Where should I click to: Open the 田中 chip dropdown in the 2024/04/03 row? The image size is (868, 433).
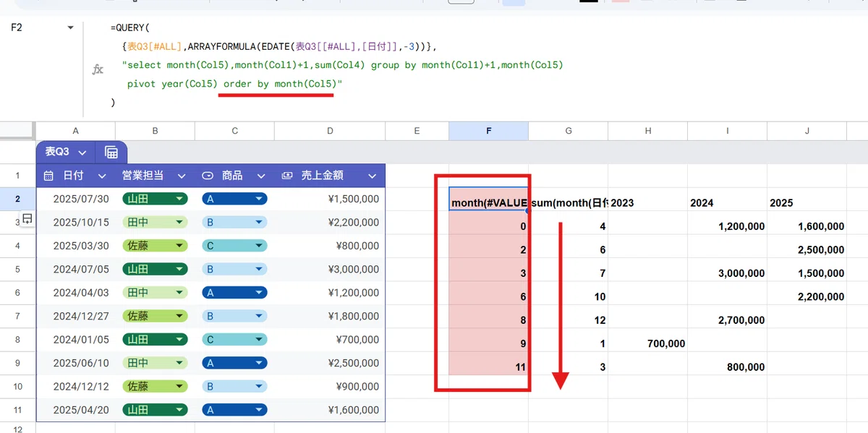pos(178,293)
